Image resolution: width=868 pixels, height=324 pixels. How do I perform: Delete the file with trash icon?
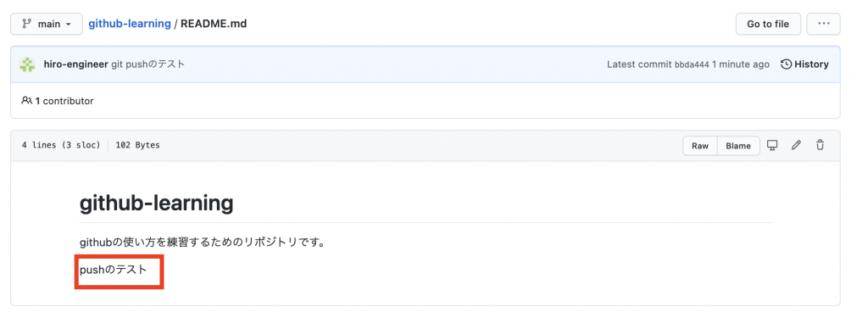coord(820,145)
